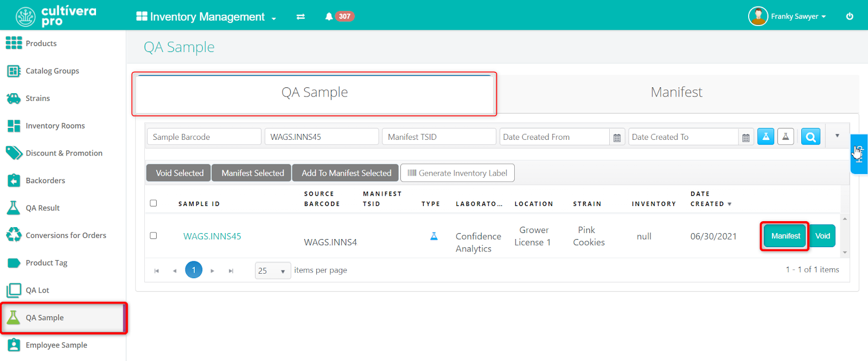Screen dimensions: 868x361
Task: Click the blue search magnifier button
Action: tap(810, 137)
